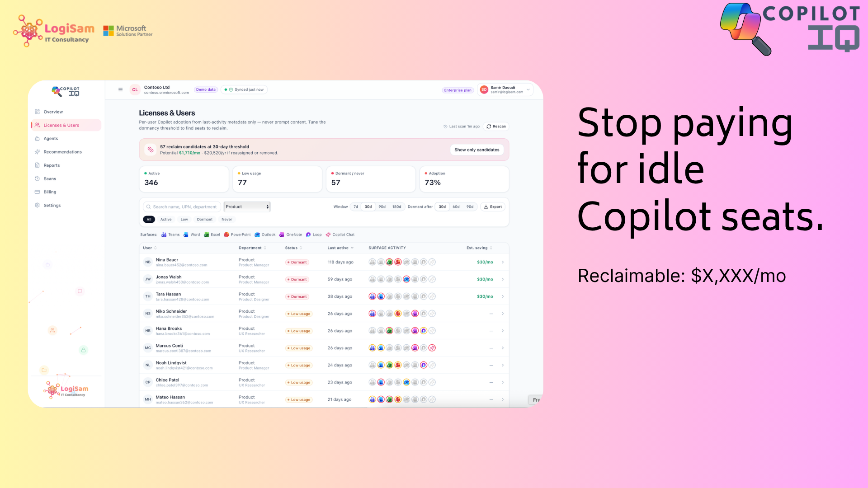868x488 pixels.
Task: Click Show only candidates button
Action: pos(477,150)
